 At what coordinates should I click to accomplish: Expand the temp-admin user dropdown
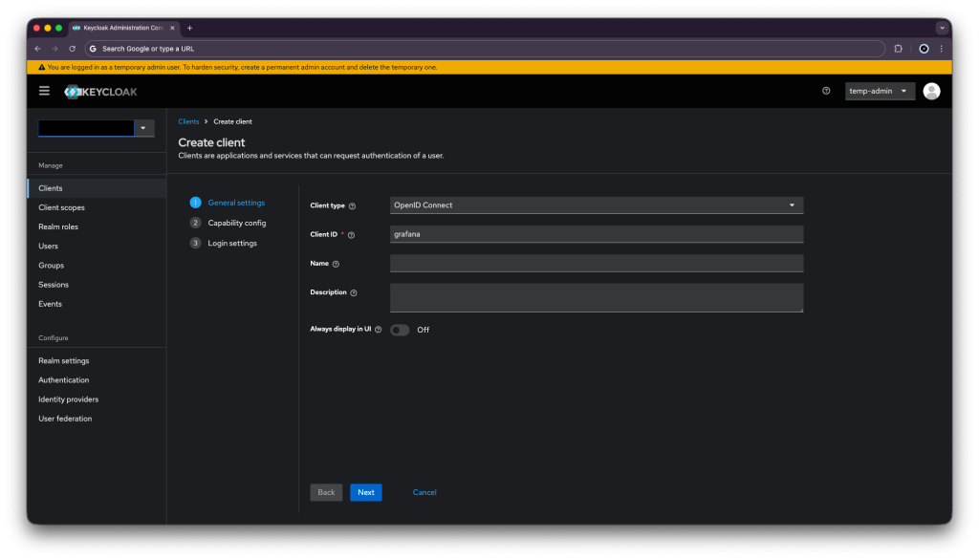coord(879,91)
